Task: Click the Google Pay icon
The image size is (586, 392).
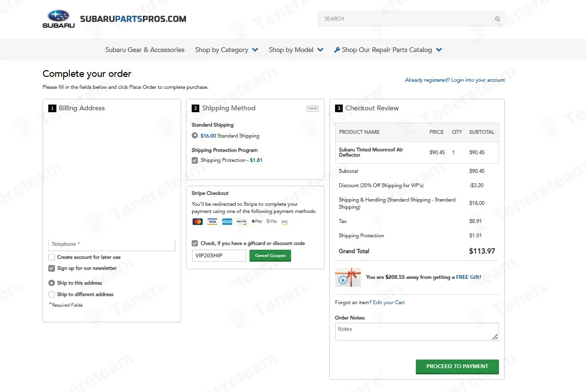Action: 271,222
